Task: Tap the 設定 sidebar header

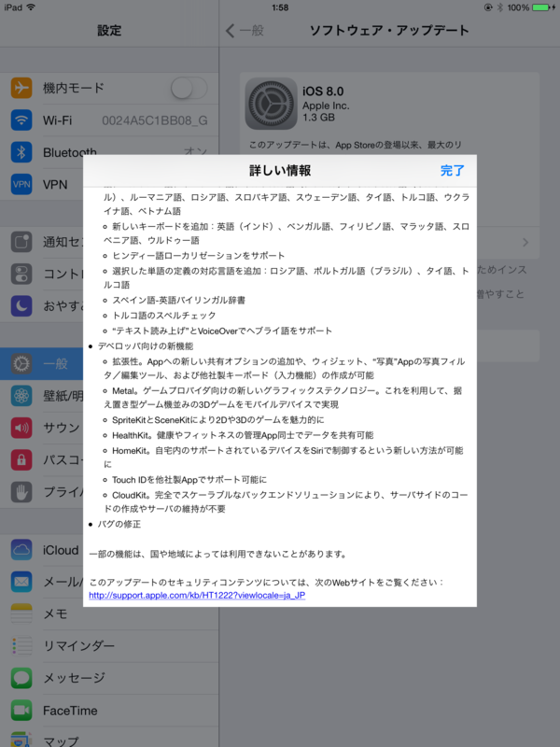Action: [109, 31]
